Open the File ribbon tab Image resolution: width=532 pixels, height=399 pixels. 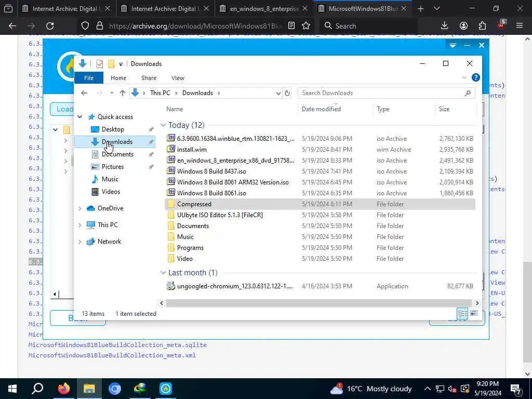tap(89, 78)
